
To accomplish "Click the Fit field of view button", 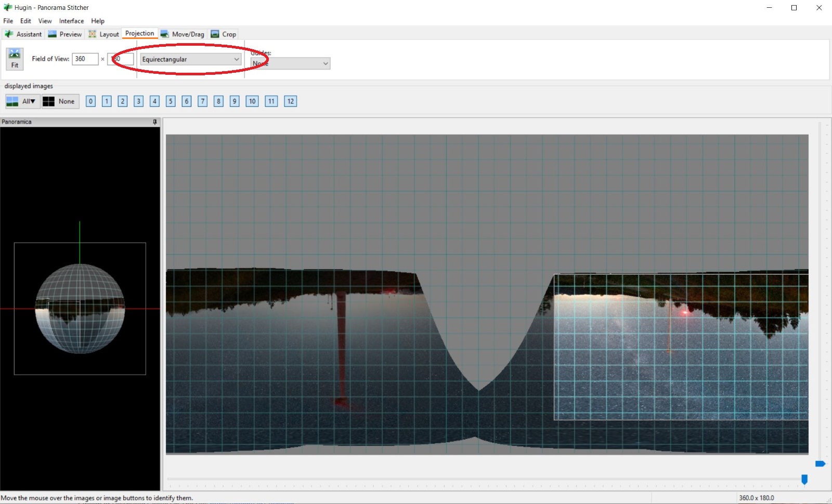I will click(x=15, y=59).
